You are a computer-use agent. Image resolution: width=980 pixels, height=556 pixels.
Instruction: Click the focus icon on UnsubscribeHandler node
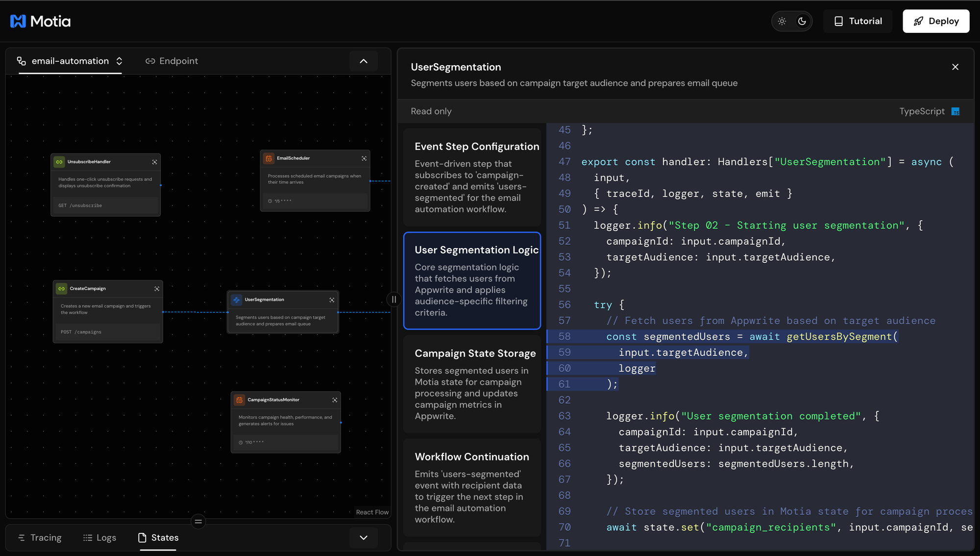(x=155, y=162)
